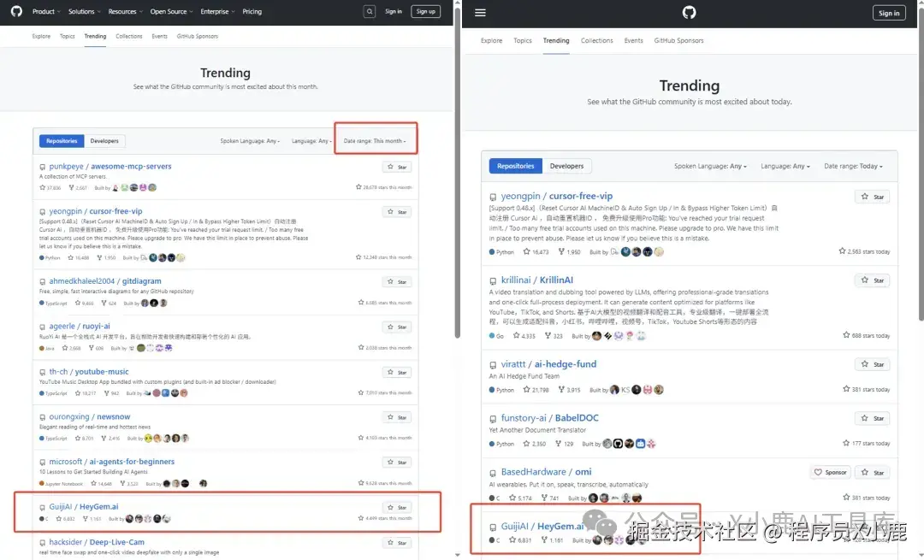Select Developers toggle in left window

coord(104,141)
